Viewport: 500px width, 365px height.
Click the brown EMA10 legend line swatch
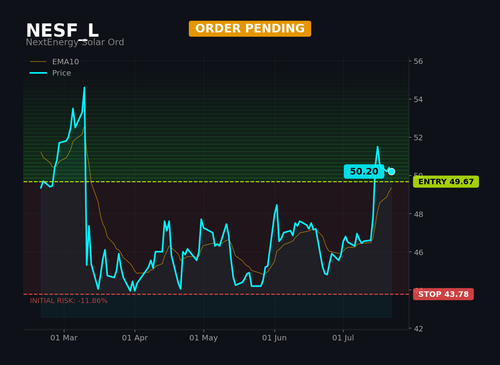tap(38, 62)
